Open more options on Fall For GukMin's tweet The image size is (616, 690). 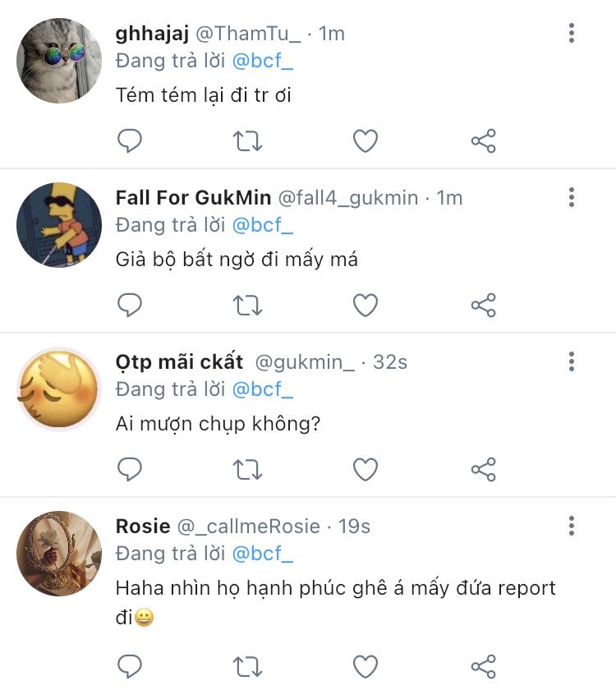[x=572, y=197]
